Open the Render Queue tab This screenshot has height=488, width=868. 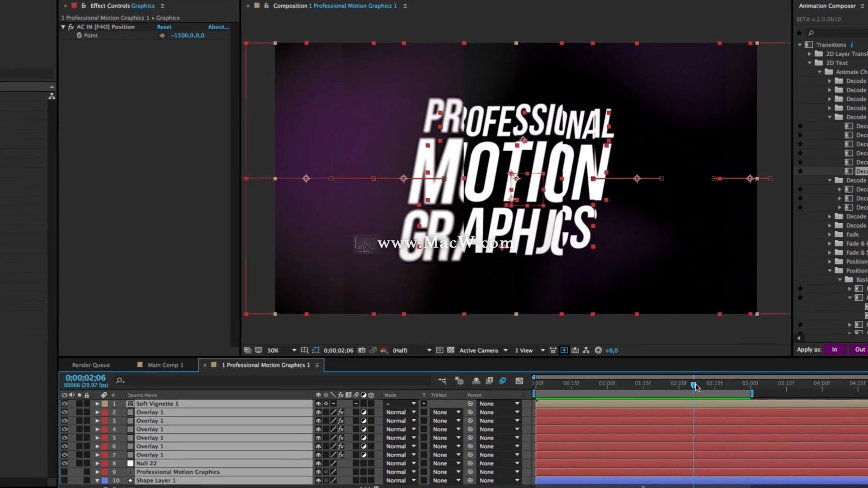[91, 365]
